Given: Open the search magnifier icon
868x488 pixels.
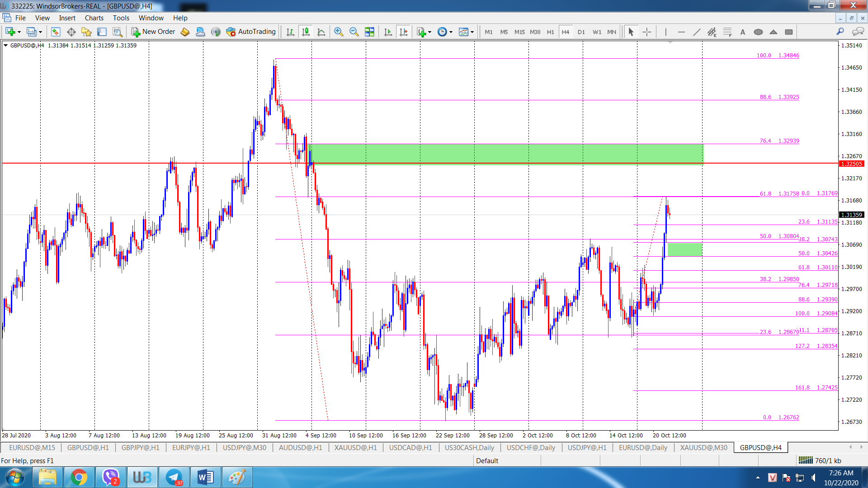Looking at the screenshot, I should pos(840,31).
